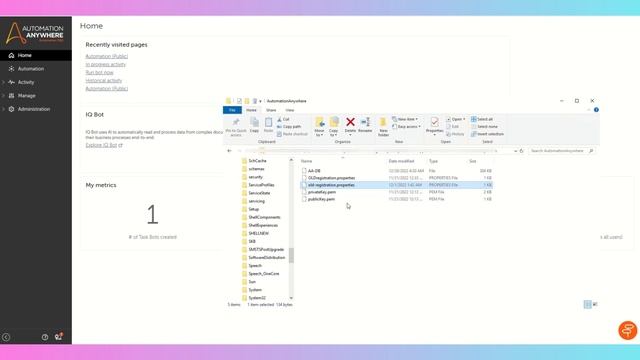640x360 pixels.
Task: Select the privateKey.pem file
Action: tap(322, 192)
